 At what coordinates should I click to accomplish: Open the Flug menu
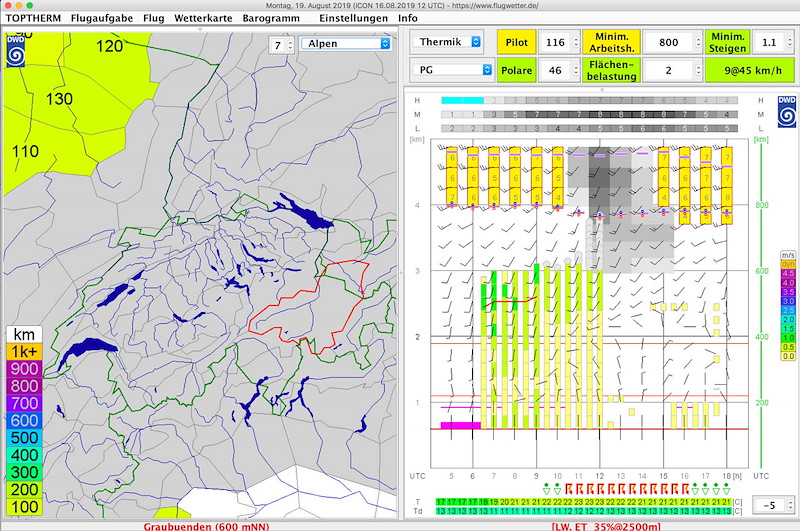[x=154, y=18]
